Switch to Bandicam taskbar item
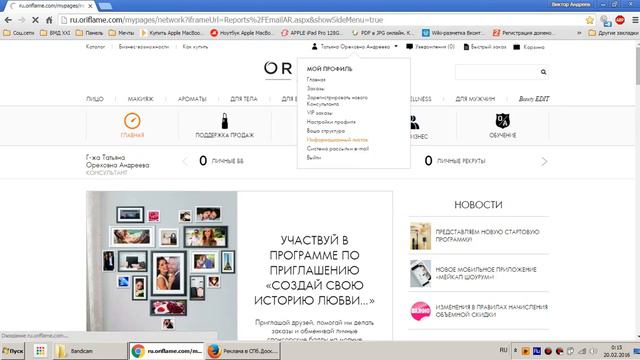The width and height of the screenshot is (640, 360). pyautogui.click(x=89, y=351)
